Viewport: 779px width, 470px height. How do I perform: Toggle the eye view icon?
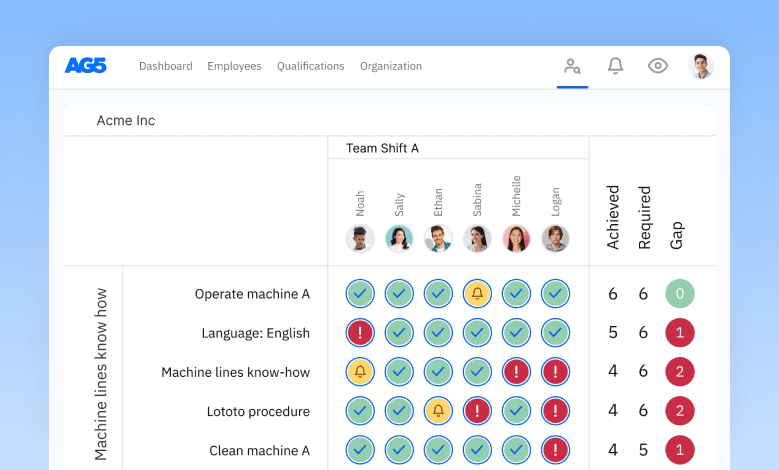pos(658,66)
